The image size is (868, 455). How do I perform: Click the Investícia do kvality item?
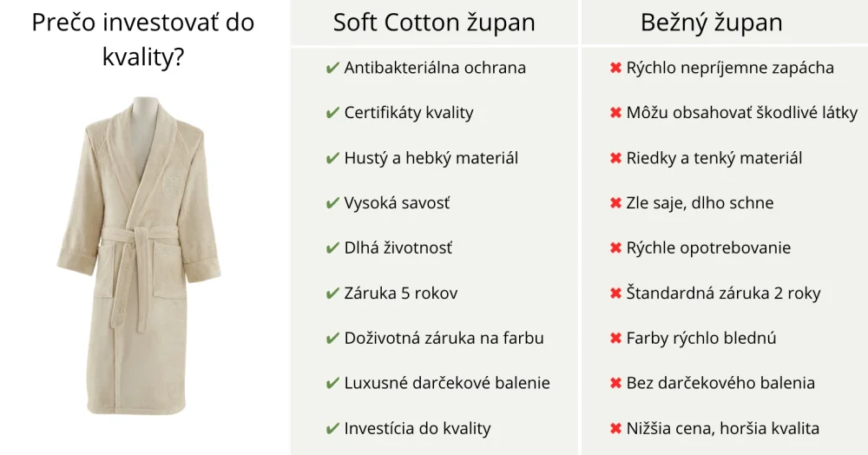coord(418,428)
